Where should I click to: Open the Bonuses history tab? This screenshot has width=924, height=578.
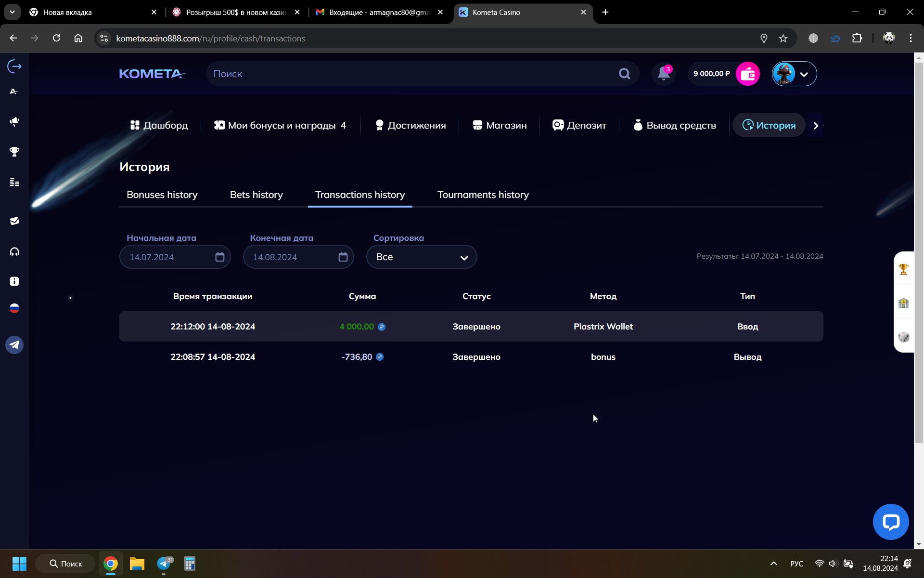pos(162,195)
